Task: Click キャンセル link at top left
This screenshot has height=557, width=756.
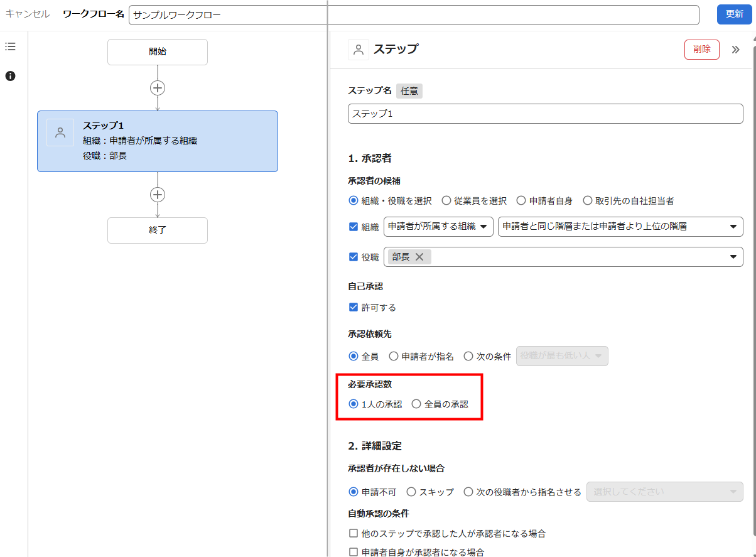Action: (28, 14)
